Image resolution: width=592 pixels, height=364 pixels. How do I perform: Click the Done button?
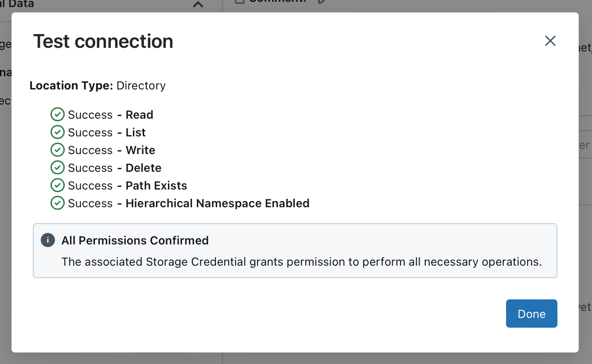click(531, 314)
